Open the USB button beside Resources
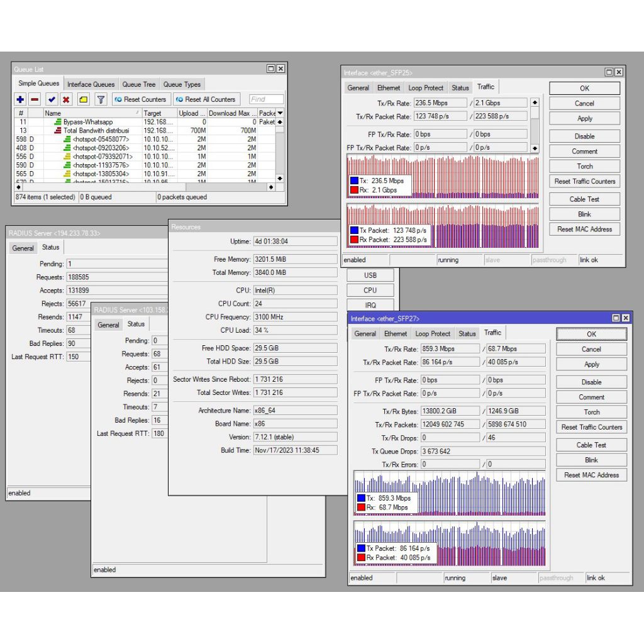Image resolution: width=644 pixels, height=644 pixels. pyautogui.click(x=370, y=275)
